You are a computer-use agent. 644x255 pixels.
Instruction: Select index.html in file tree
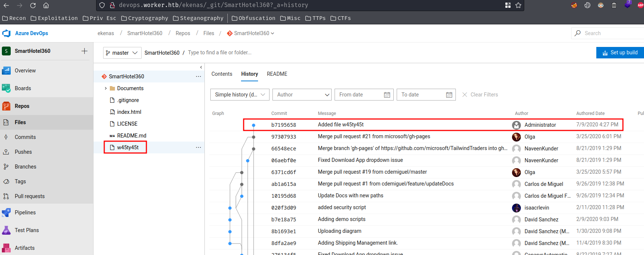pyautogui.click(x=129, y=112)
